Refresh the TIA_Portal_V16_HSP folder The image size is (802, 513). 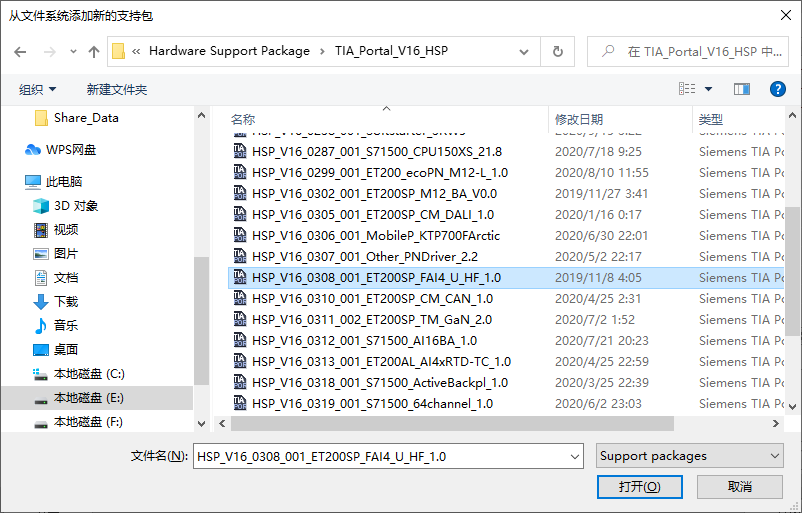pyautogui.click(x=558, y=51)
